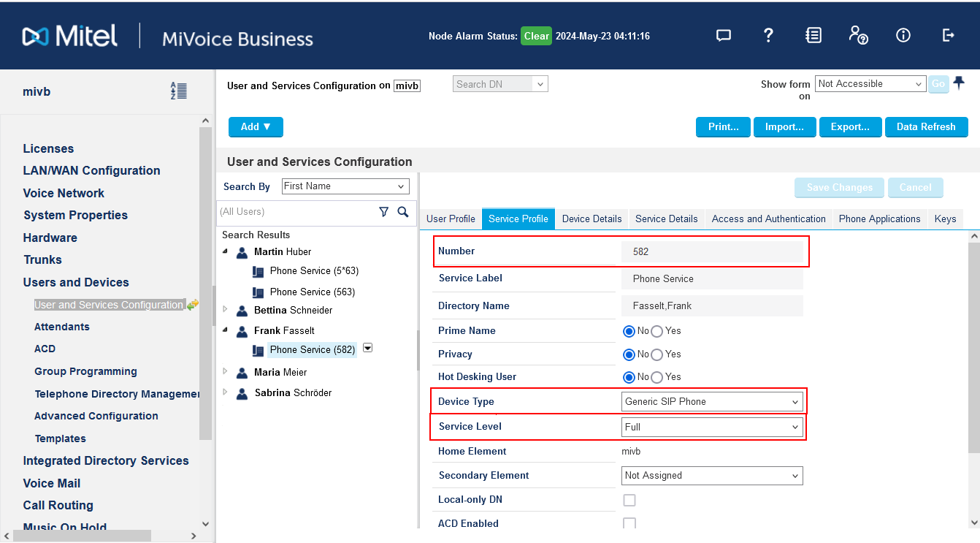Open the chat message icon in header
980x543 pixels.
(723, 36)
